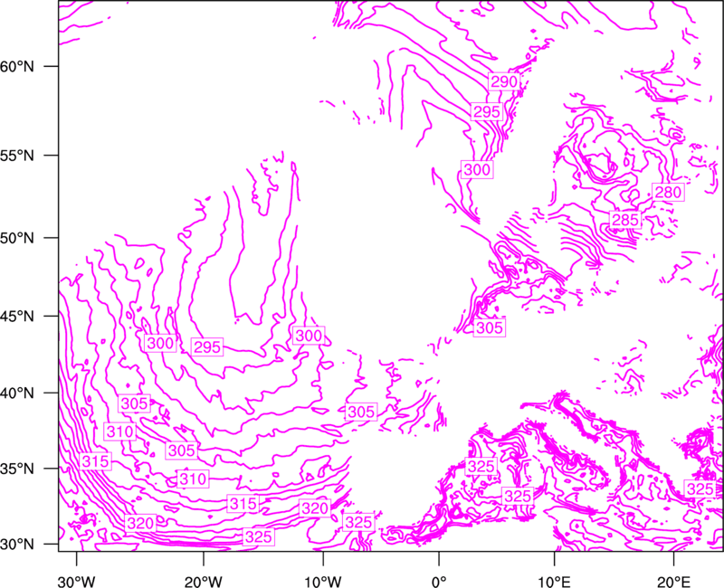Click the 60°N latitude axis label

click(17, 66)
